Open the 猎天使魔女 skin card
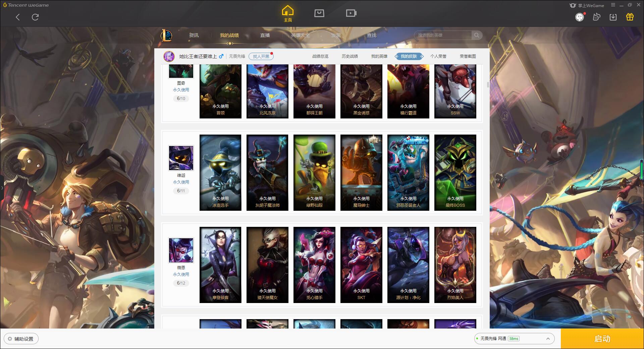Viewport: 644px width, 349px height. [x=267, y=265]
